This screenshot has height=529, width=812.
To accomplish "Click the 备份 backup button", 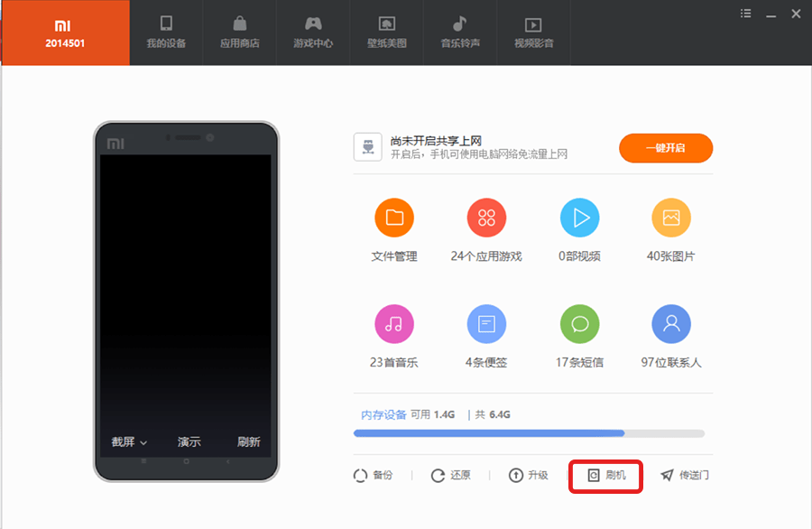I will [x=373, y=475].
